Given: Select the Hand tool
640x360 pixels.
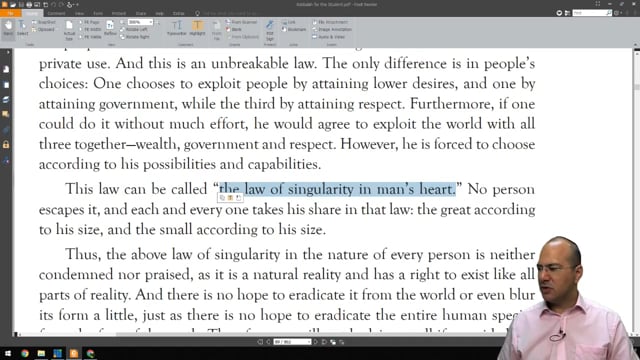Looking at the screenshot, I should point(8,28).
